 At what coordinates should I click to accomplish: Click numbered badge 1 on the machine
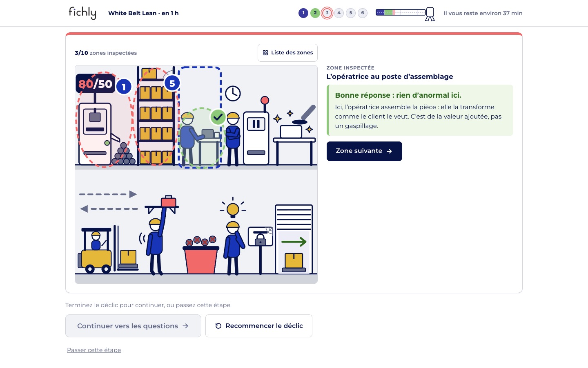point(124,87)
